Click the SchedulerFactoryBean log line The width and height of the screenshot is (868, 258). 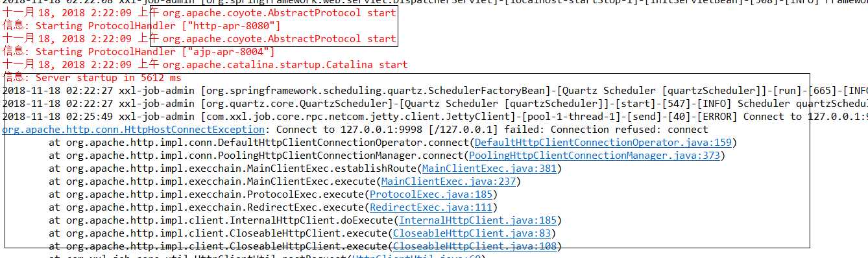pos(435,91)
